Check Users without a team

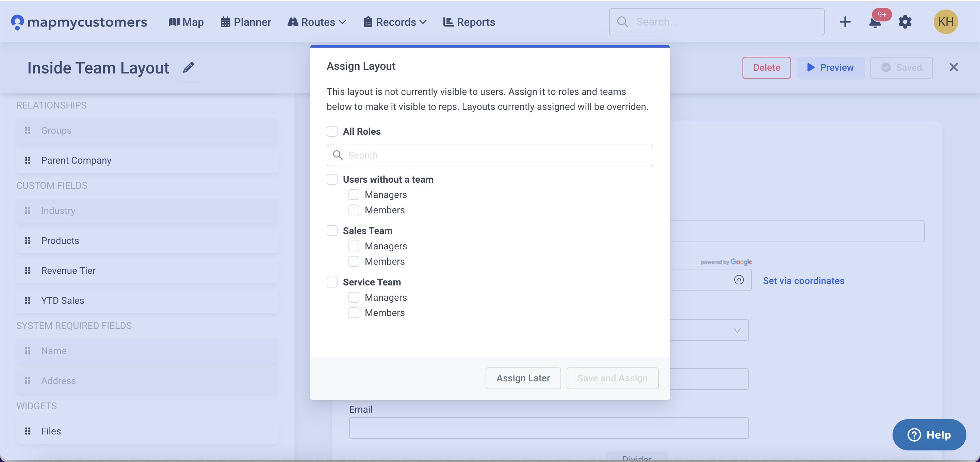(x=332, y=180)
